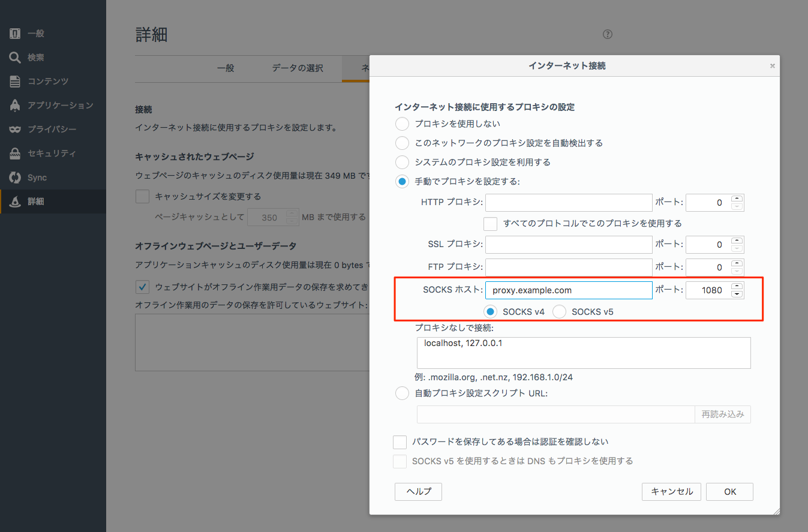Choose SOCKS v4 radio button

tap(491, 312)
